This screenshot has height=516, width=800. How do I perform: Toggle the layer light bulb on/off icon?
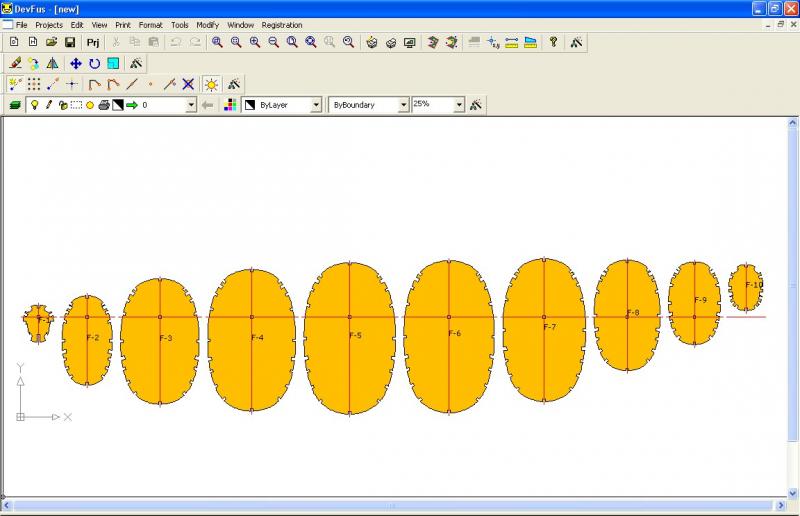[34, 105]
